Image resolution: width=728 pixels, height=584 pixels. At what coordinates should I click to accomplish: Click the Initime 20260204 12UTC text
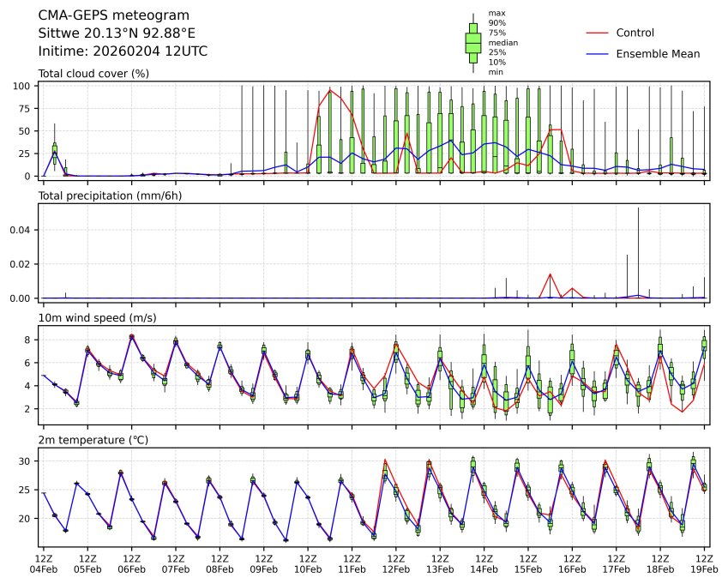123,51
